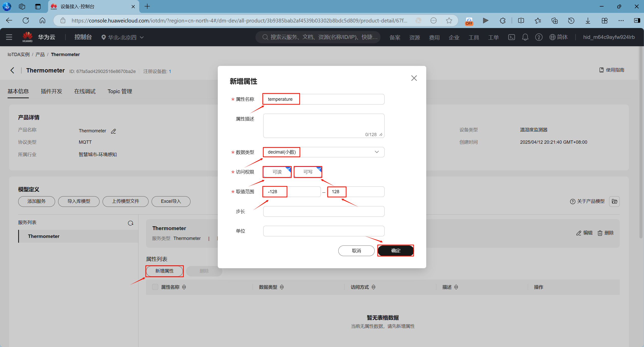Screen dimensions: 644x347
Task: Check the select-all checkbox in property table
Action: (155, 287)
